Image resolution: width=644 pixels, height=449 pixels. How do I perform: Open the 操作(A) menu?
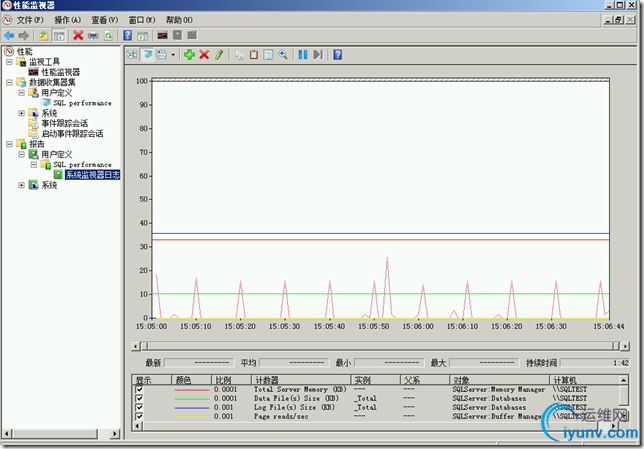[x=68, y=20]
